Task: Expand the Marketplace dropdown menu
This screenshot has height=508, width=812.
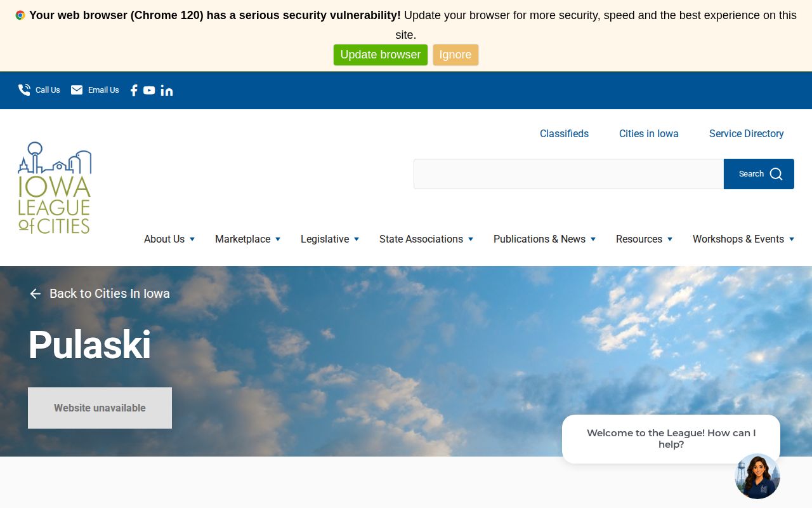Action: coord(247,239)
